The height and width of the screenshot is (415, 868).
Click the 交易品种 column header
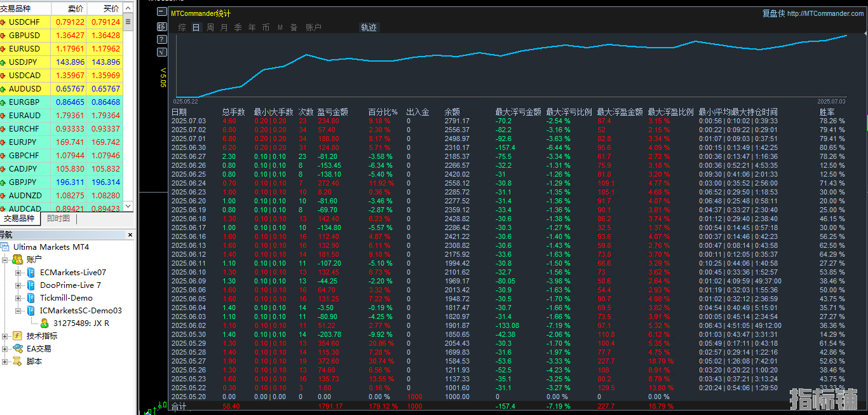tap(25, 9)
